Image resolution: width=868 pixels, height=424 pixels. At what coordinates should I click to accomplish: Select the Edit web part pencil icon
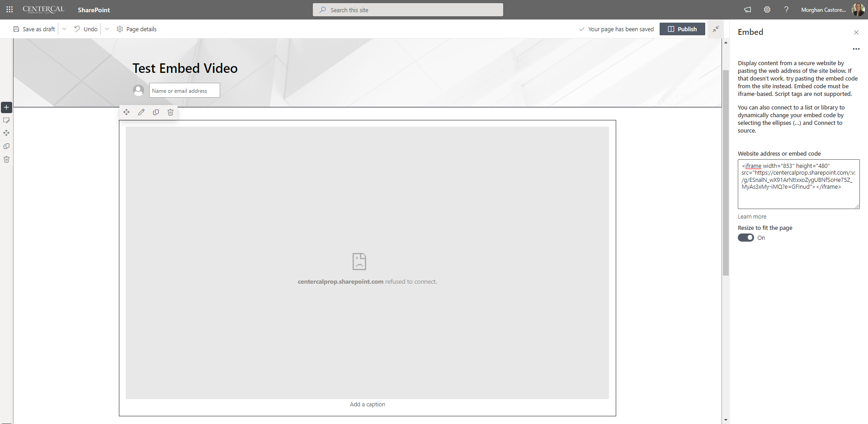click(141, 112)
